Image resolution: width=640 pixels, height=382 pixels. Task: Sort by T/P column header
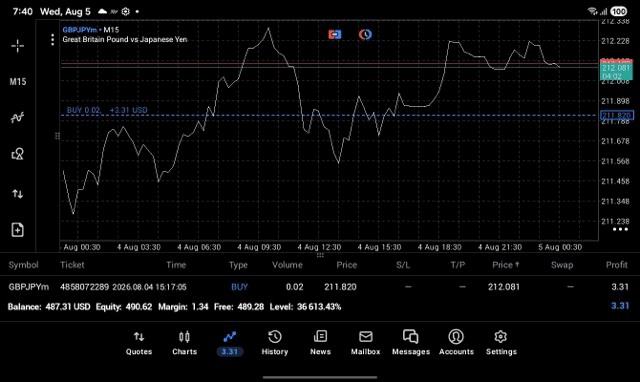click(458, 265)
